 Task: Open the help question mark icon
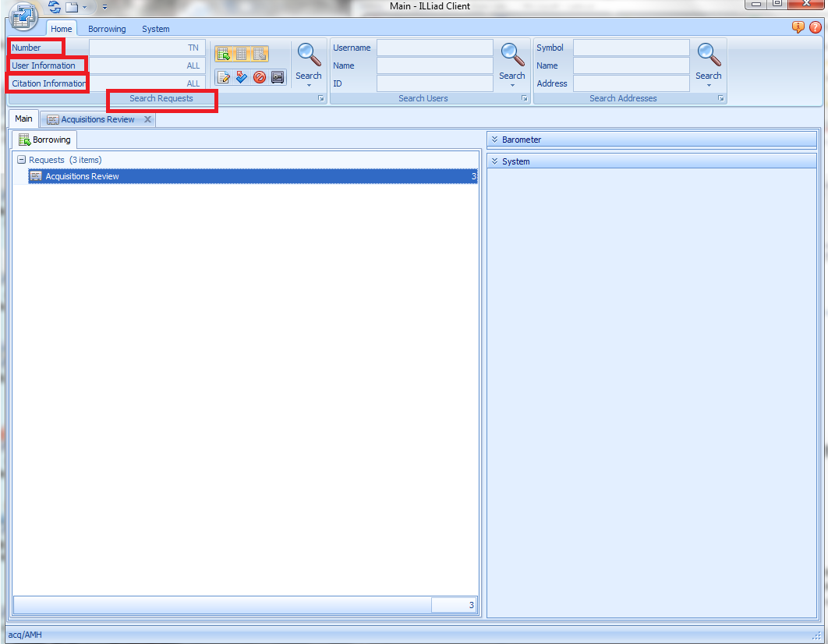[x=816, y=27]
